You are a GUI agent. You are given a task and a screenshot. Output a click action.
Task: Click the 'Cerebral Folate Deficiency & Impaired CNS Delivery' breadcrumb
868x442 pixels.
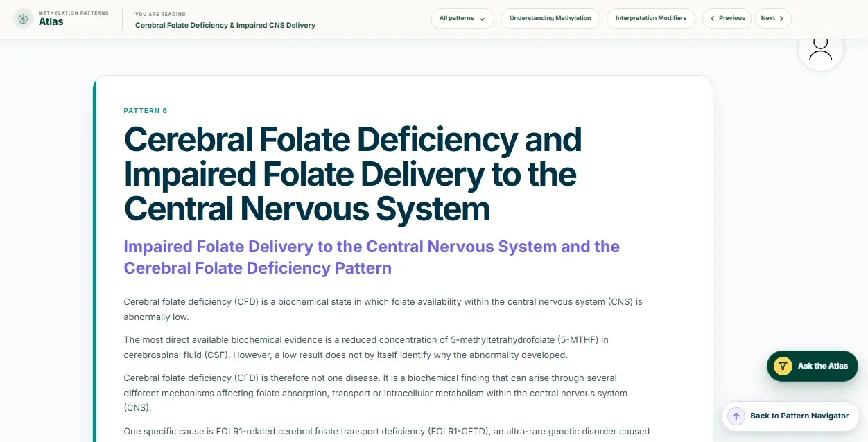(x=225, y=25)
